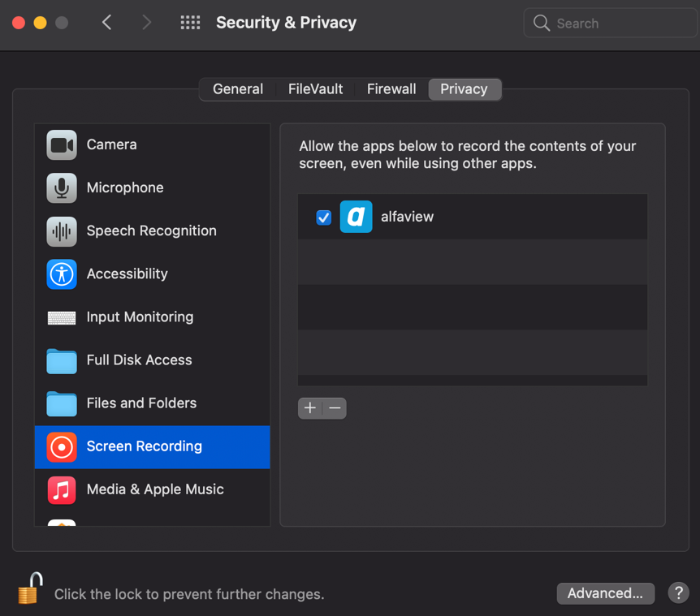
Task: Open the General settings tab
Action: (237, 88)
